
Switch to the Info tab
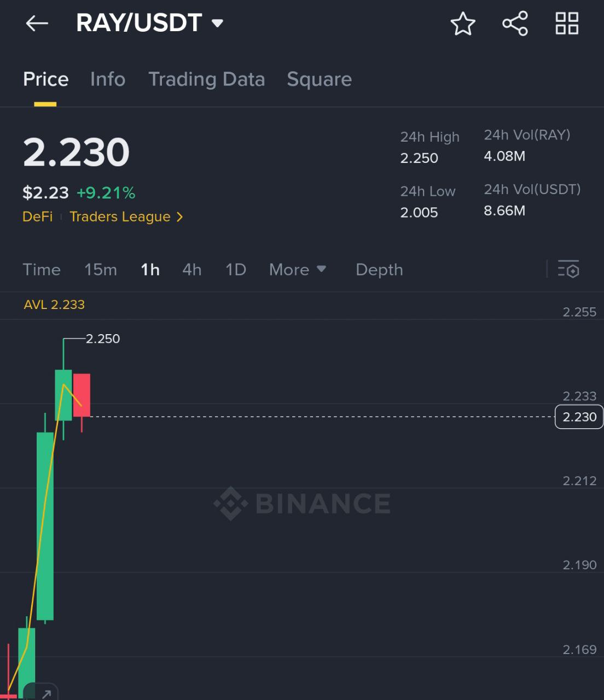tap(108, 79)
